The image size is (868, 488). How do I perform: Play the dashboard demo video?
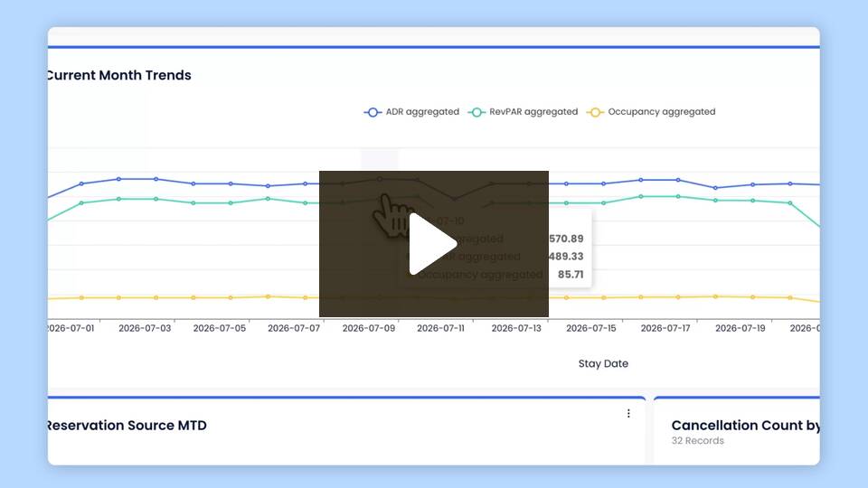click(x=433, y=244)
